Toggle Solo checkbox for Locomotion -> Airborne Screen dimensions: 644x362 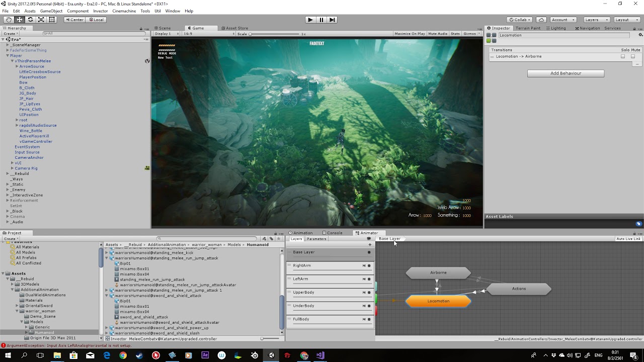pos(623,56)
